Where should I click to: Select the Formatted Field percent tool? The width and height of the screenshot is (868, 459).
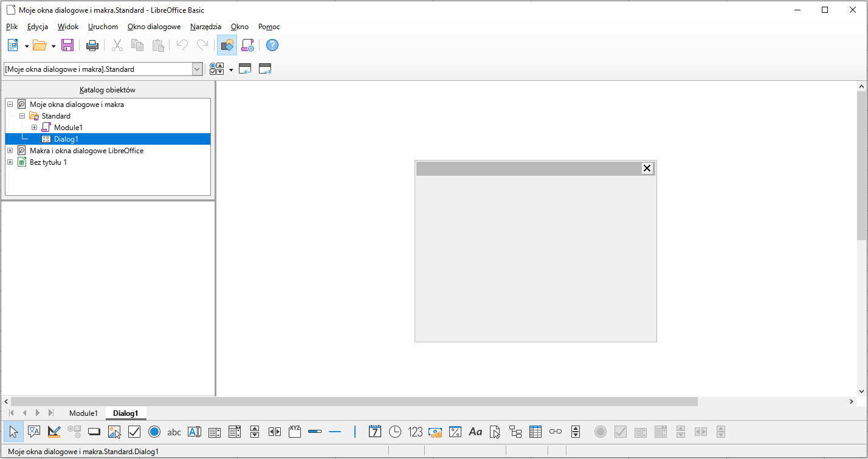coord(455,432)
